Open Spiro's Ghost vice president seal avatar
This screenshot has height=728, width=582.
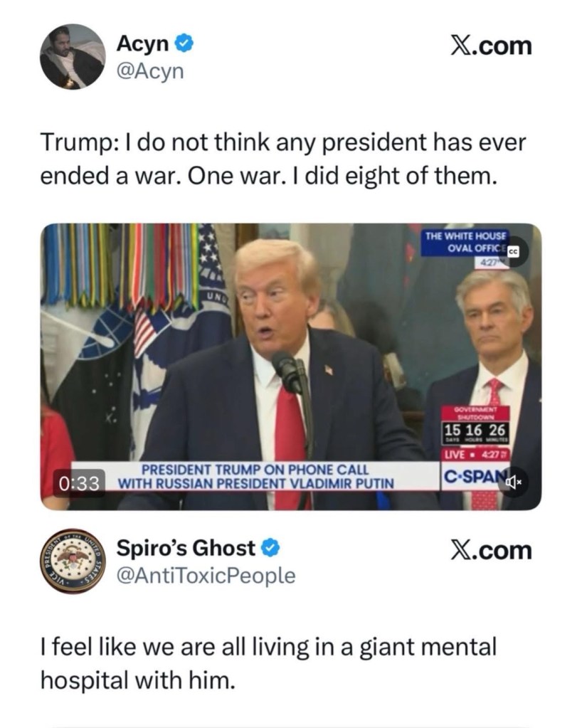pyautogui.click(x=73, y=561)
